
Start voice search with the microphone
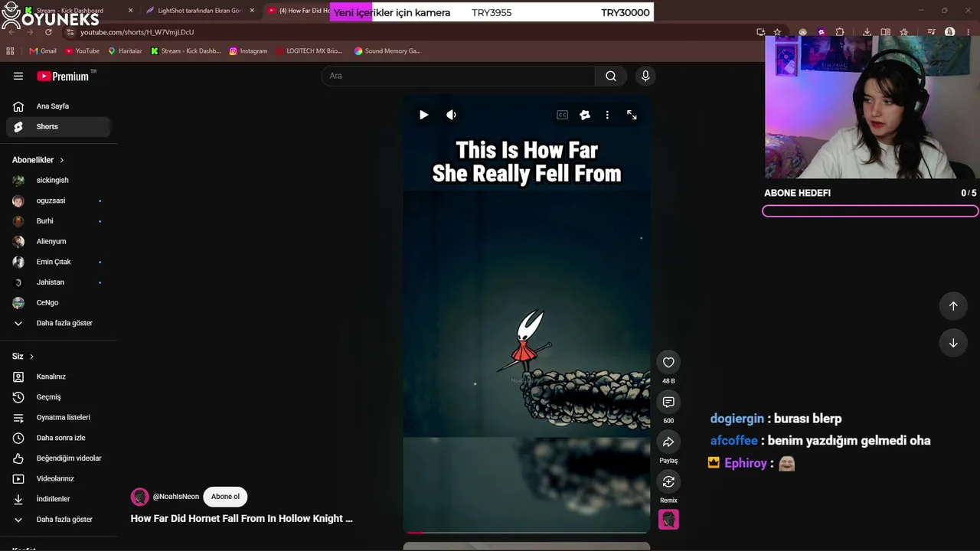pos(645,76)
